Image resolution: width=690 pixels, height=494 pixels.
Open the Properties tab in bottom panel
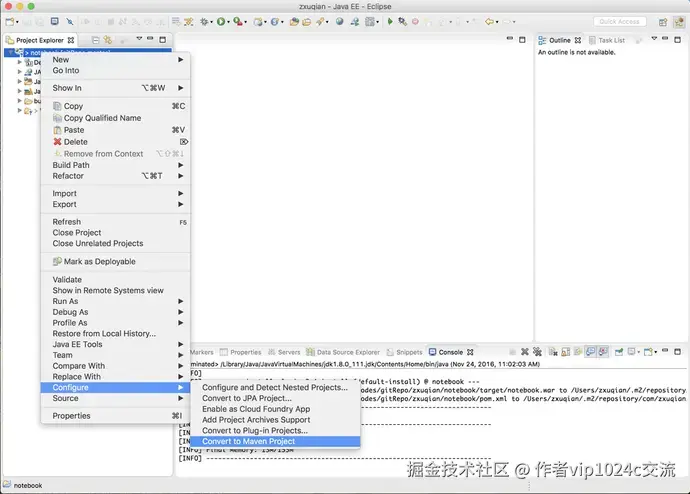tap(241, 352)
